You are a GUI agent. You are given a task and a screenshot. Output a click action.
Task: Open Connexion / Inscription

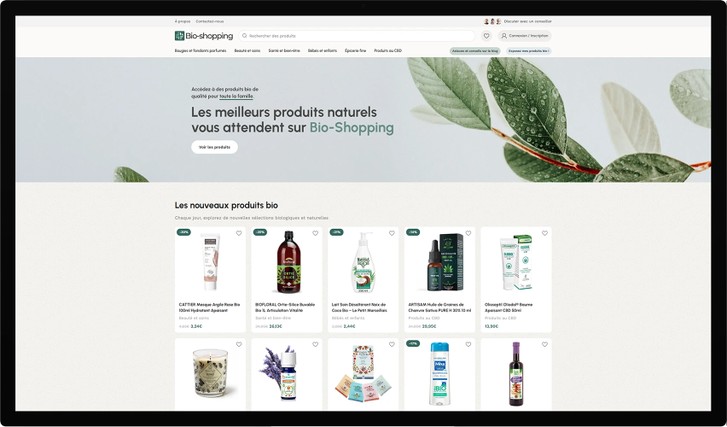click(525, 36)
